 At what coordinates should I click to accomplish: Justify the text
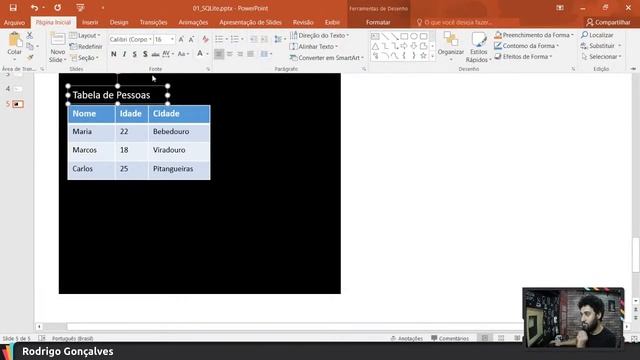click(x=250, y=54)
